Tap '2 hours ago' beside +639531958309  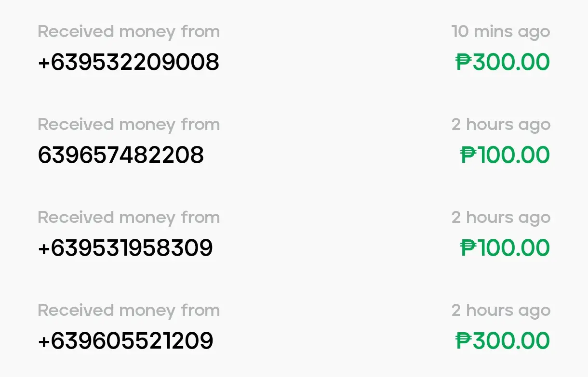coord(501,218)
